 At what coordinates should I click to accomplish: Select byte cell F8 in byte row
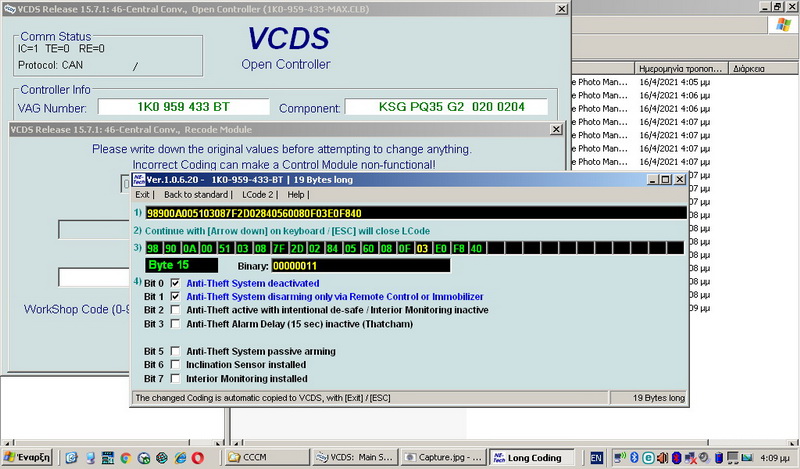click(x=459, y=248)
